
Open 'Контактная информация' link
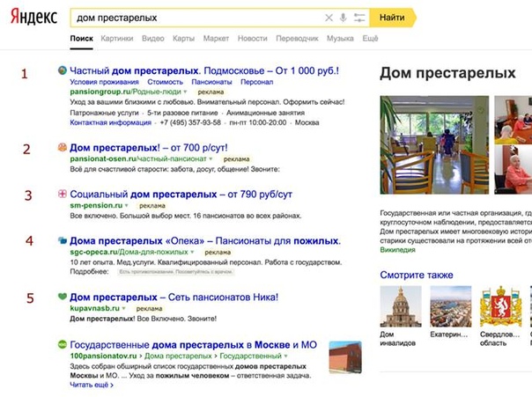pos(111,122)
